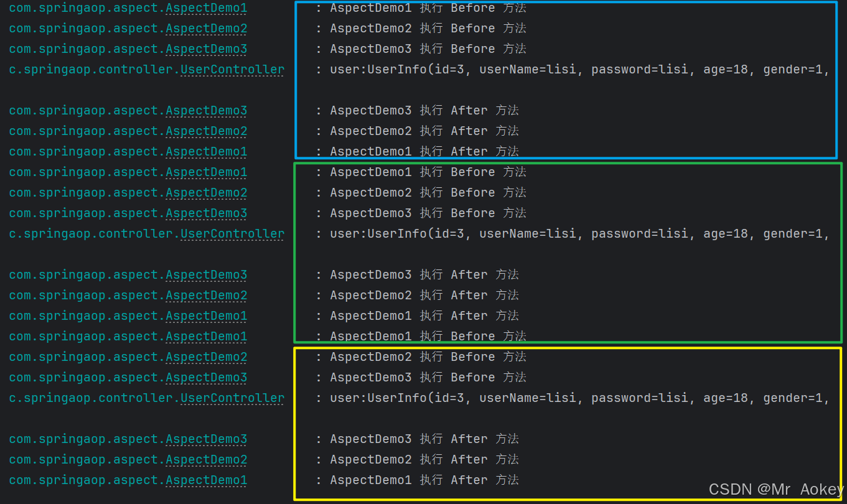Screen dimensions: 847x504
Task: Click AspectDemo2 class link on blue-box Before row
Action: 206,29
